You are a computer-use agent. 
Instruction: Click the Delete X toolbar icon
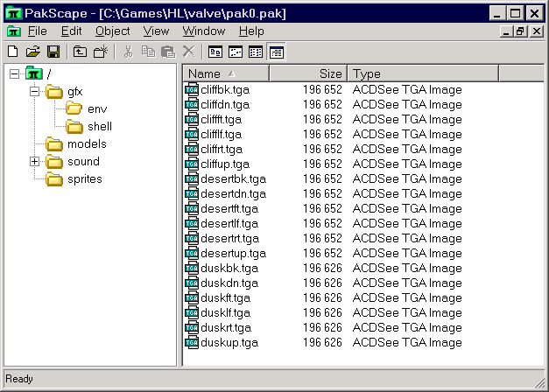[188, 52]
